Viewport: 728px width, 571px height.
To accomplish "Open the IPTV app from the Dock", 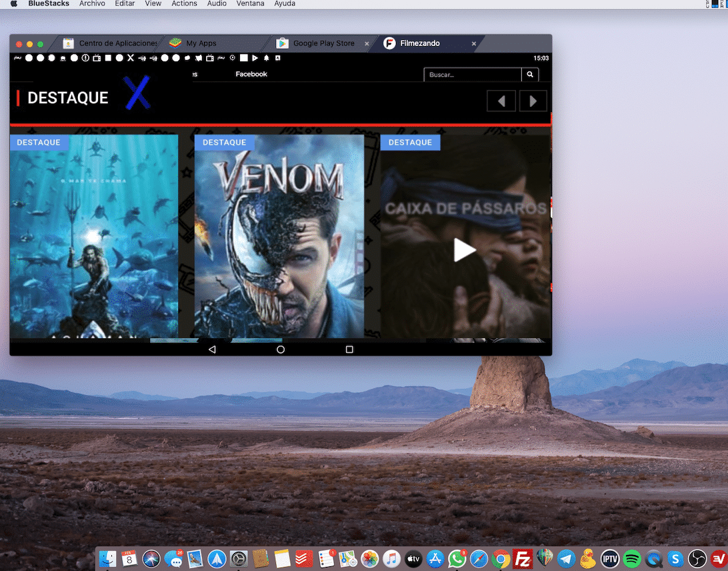I will coord(609,558).
